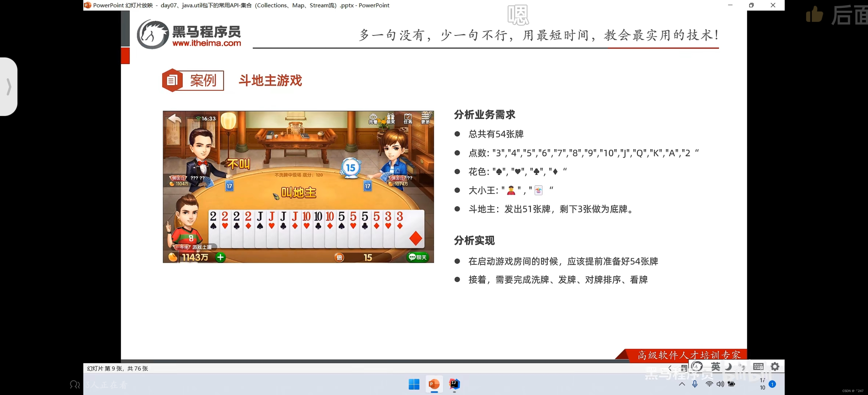Click the IME horse logo icon
This screenshot has height=395, width=868.
click(697, 366)
